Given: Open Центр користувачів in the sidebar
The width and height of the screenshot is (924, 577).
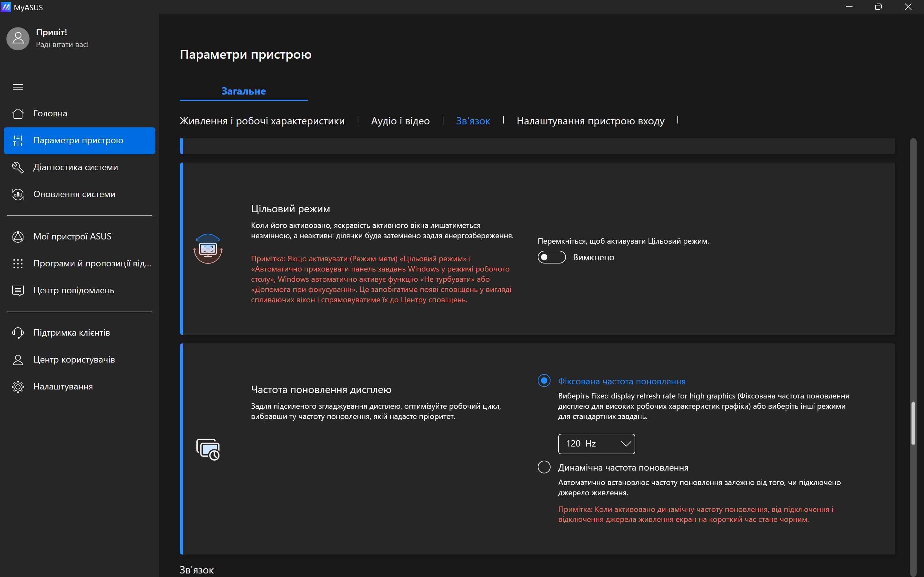Looking at the screenshot, I should click(x=74, y=359).
